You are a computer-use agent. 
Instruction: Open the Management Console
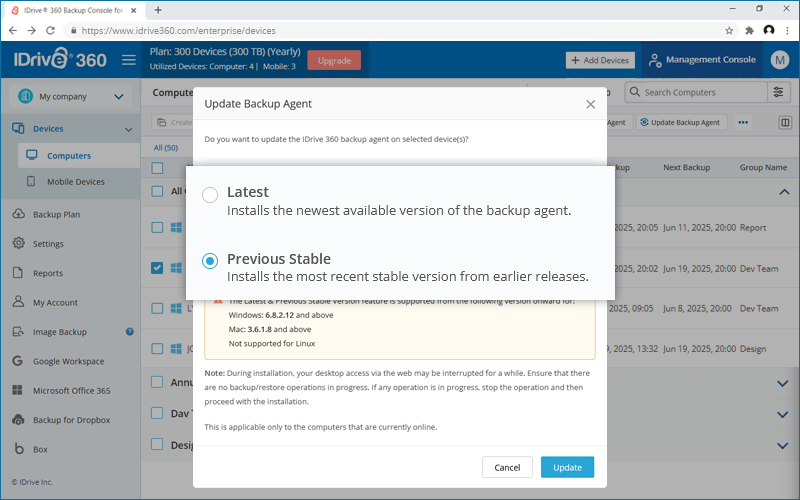(702, 60)
